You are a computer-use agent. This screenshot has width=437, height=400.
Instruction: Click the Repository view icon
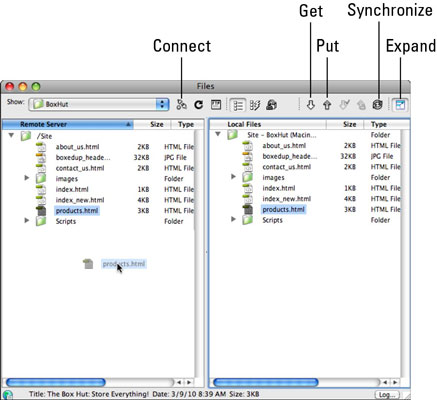pyautogui.click(x=272, y=105)
